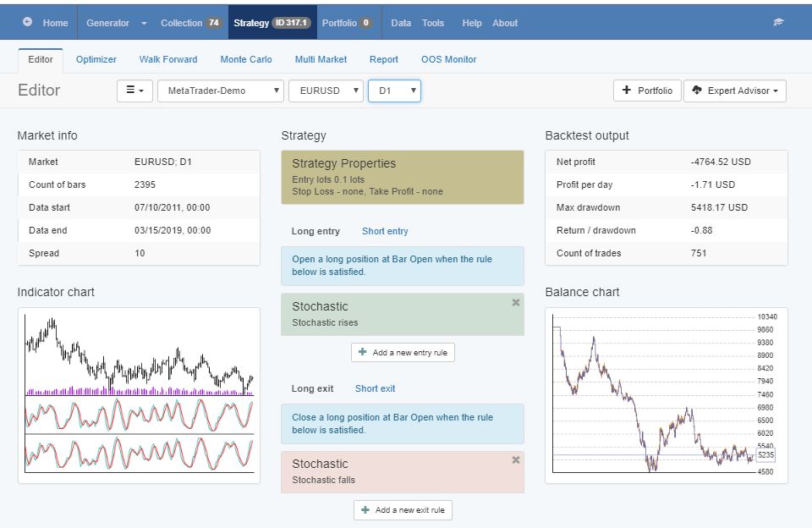
Task: Click the back arrow icon beside Home
Action: click(x=28, y=23)
